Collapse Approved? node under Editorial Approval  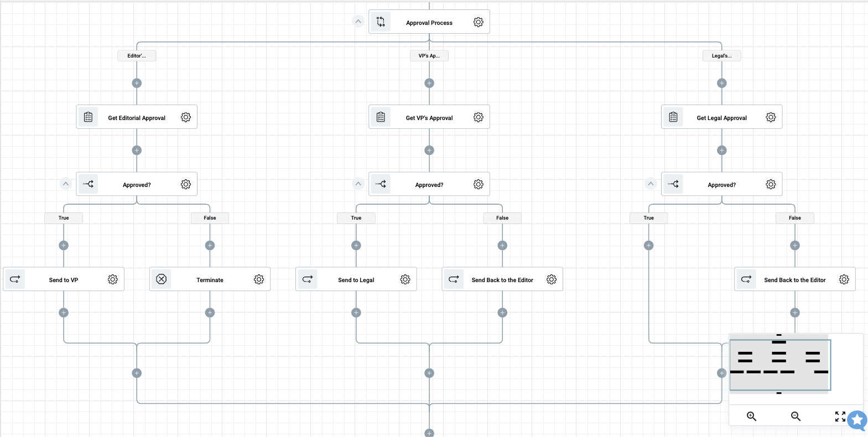pos(66,184)
